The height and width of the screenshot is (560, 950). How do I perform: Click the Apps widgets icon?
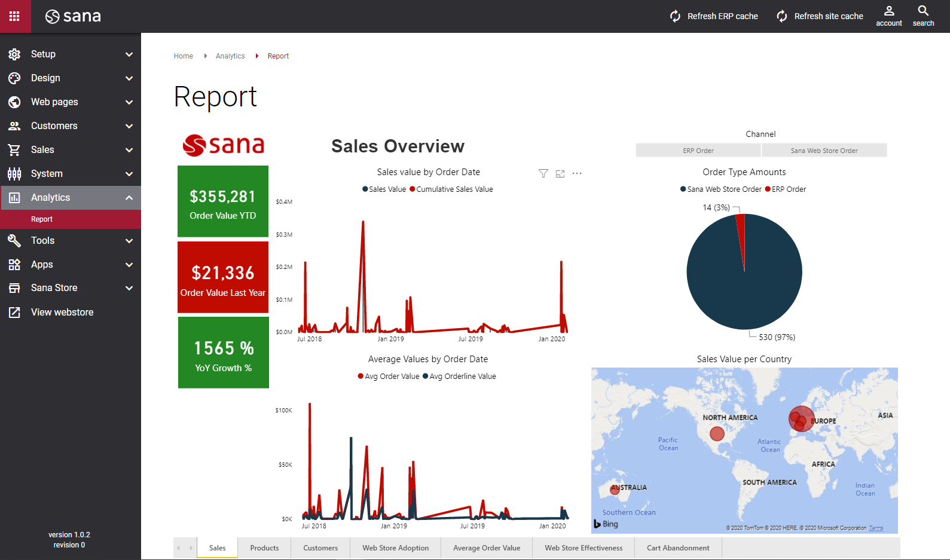tap(14, 265)
